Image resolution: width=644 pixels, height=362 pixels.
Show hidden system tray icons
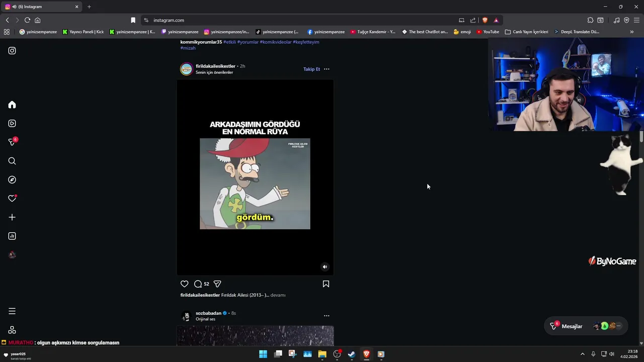point(583,354)
